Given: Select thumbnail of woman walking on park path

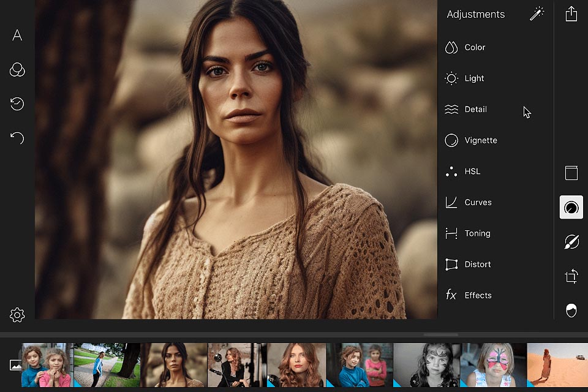Looking at the screenshot, I should tap(107, 365).
